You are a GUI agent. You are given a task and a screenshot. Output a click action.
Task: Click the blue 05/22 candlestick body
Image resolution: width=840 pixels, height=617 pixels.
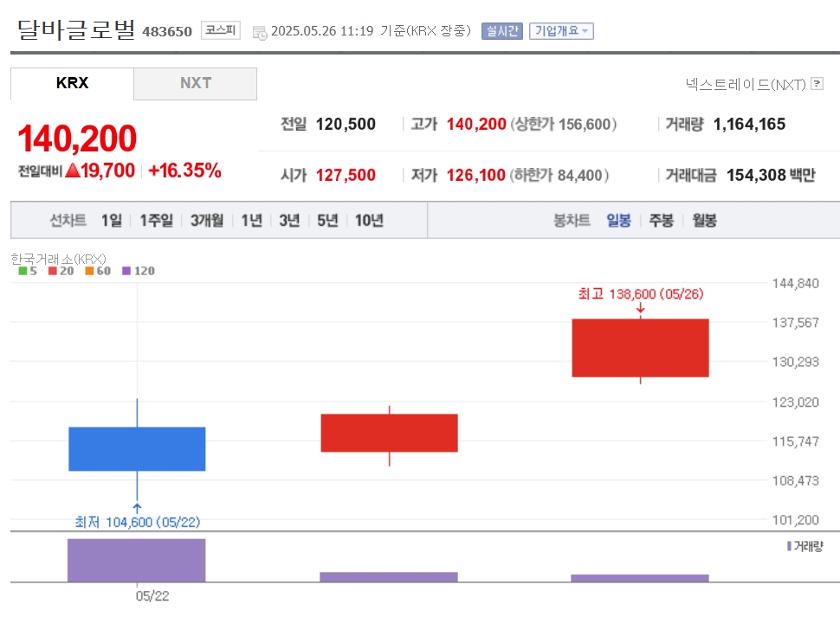137,449
